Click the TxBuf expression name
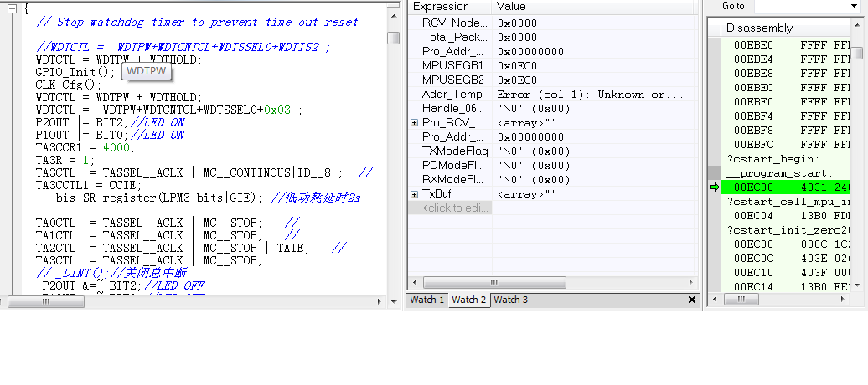 [437, 194]
